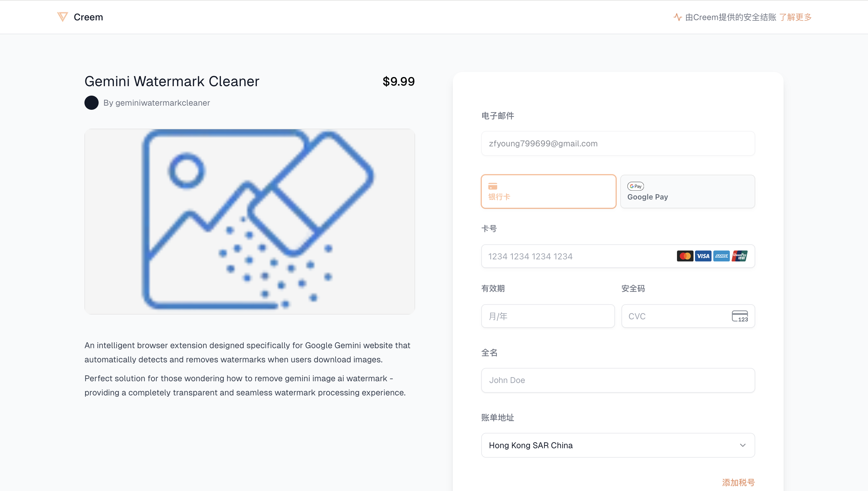Click the 了解更多 link

795,17
